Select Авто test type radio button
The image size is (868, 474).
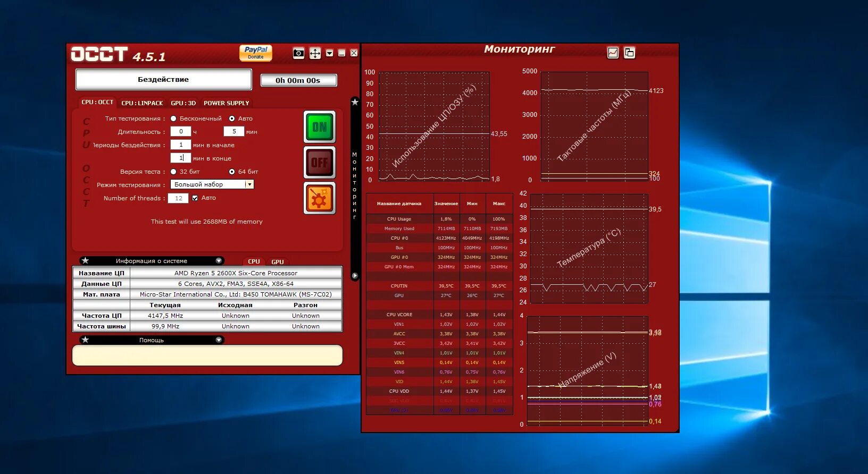[232, 118]
